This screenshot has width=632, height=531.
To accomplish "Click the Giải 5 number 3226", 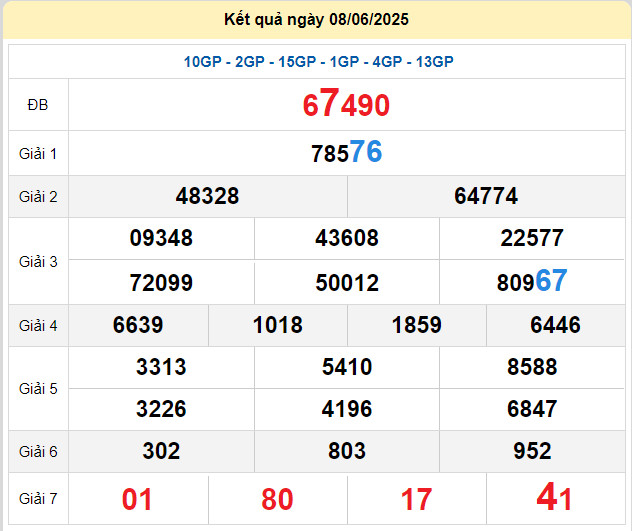I will [161, 409].
